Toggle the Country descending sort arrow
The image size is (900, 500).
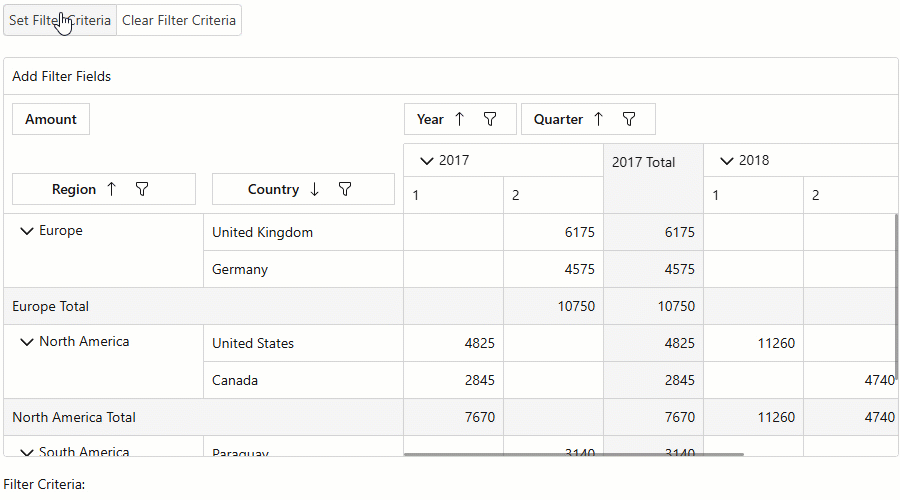coord(314,189)
